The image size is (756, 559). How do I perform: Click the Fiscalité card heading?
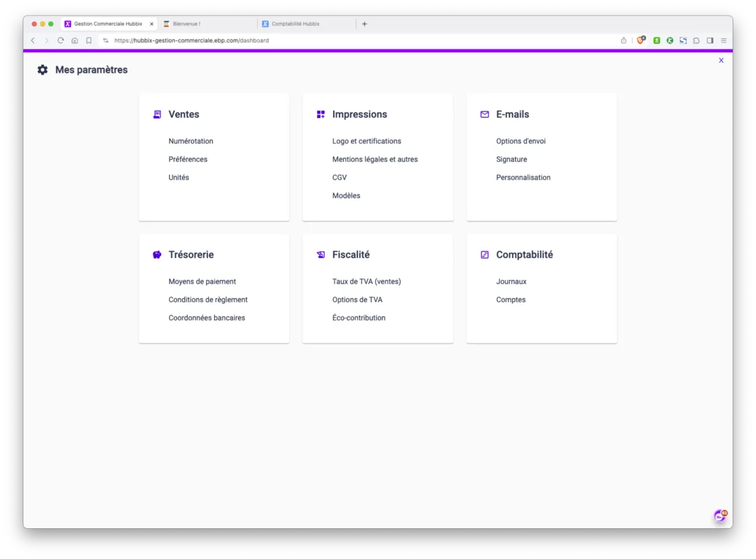pyautogui.click(x=351, y=255)
